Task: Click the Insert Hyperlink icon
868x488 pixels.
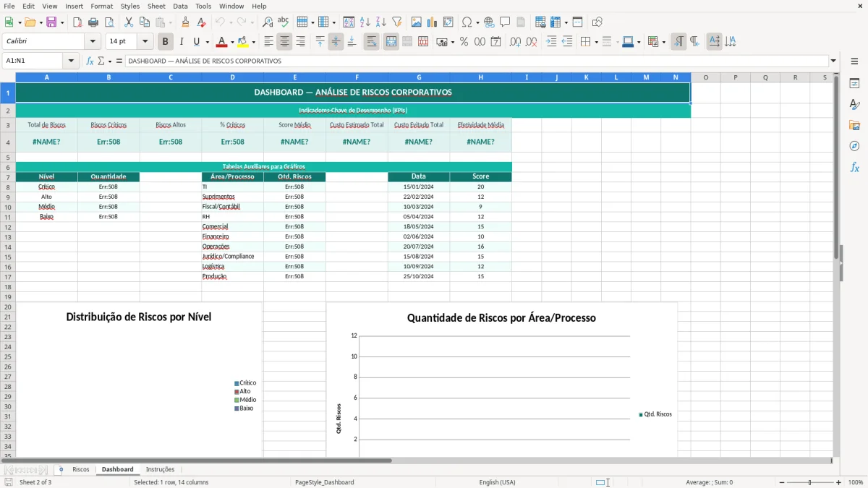Action: pos(490,22)
